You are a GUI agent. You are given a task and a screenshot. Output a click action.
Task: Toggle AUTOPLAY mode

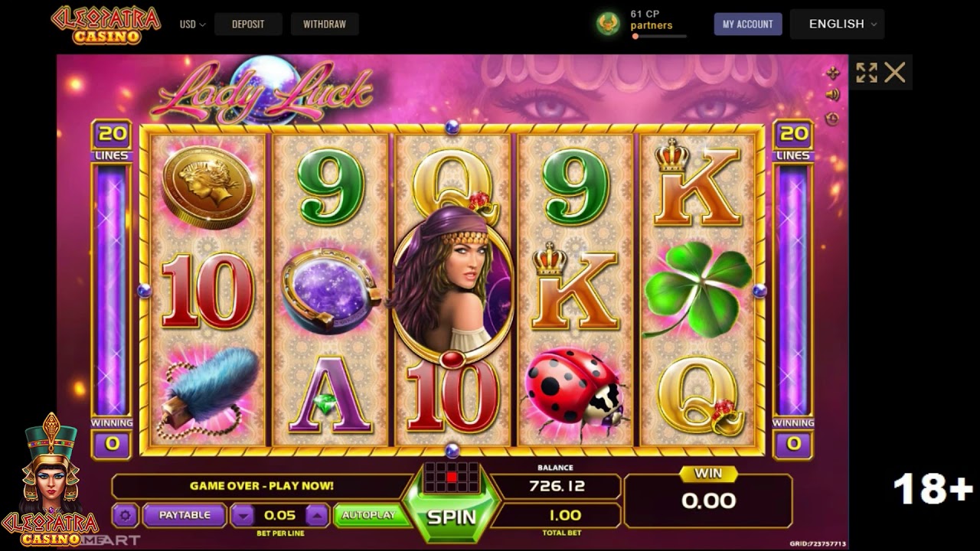[367, 516]
